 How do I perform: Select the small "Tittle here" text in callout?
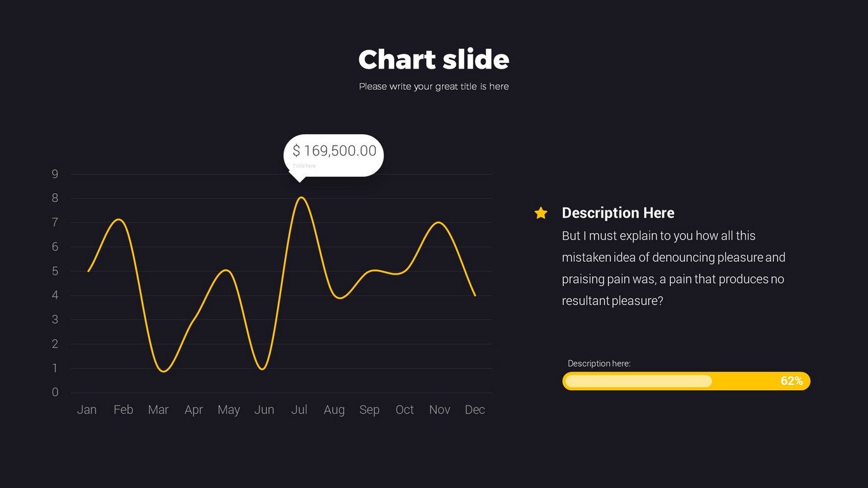pos(304,166)
